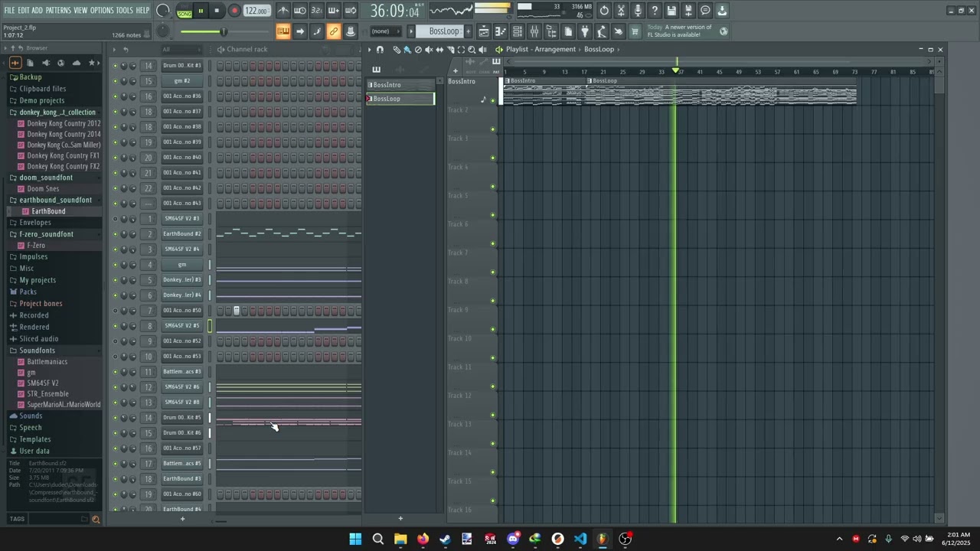Open the OPTIONS menu
980x551 pixels.
tap(102, 11)
